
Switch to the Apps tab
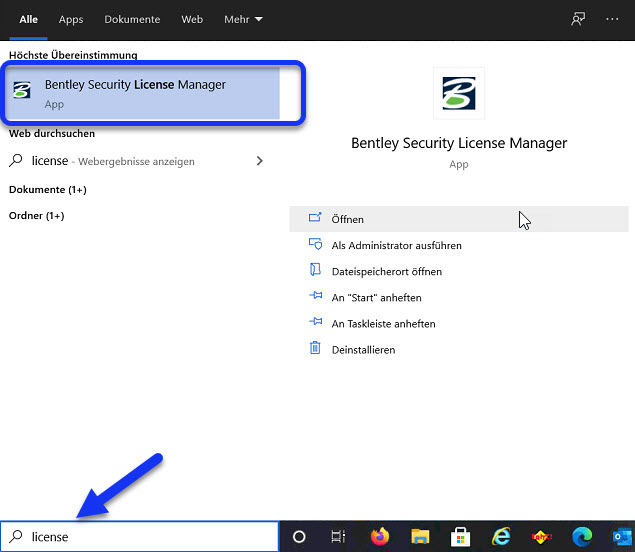(71, 19)
